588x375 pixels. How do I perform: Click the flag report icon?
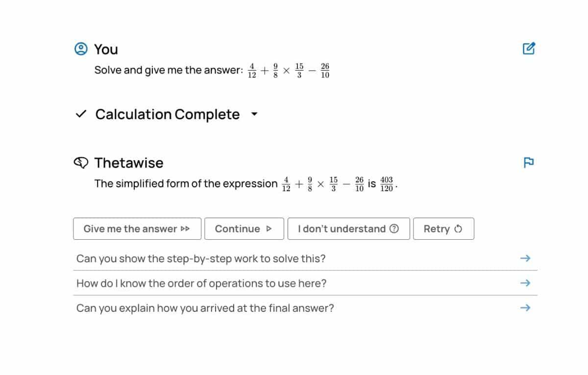click(x=529, y=163)
